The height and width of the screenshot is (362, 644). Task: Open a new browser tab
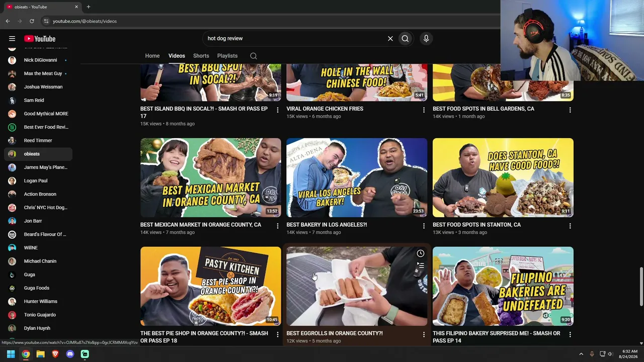[89, 7]
